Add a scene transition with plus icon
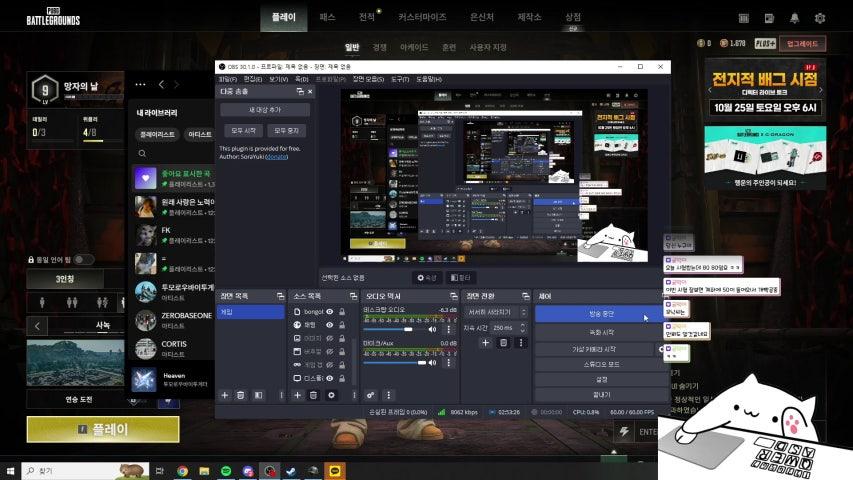853x480 pixels. tap(485, 342)
